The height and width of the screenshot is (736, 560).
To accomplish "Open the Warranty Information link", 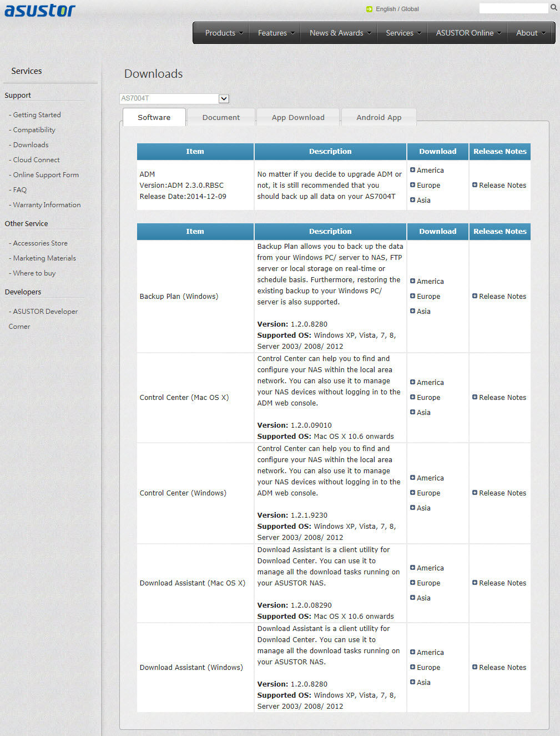I will coord(47,205).
